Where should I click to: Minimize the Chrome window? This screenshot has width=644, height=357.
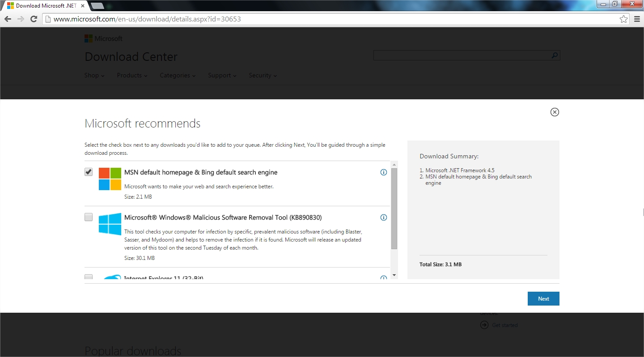pos(604,4)
